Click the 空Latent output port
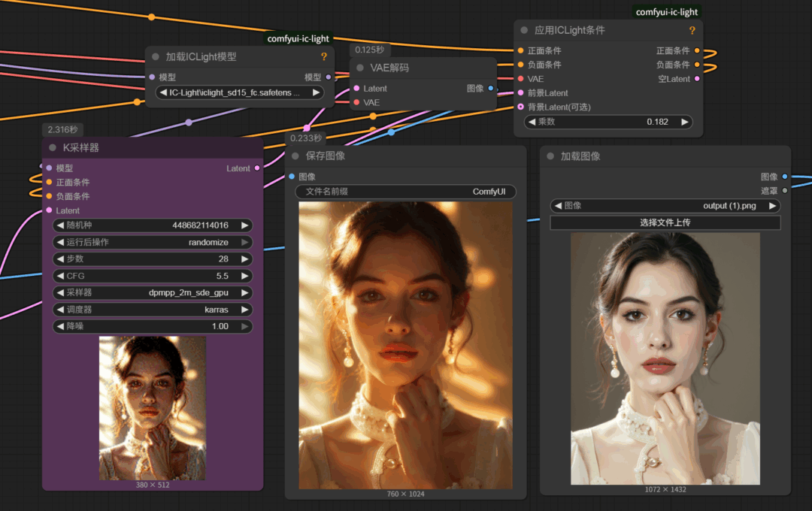 pyautogui.click(x=697, y=79)
